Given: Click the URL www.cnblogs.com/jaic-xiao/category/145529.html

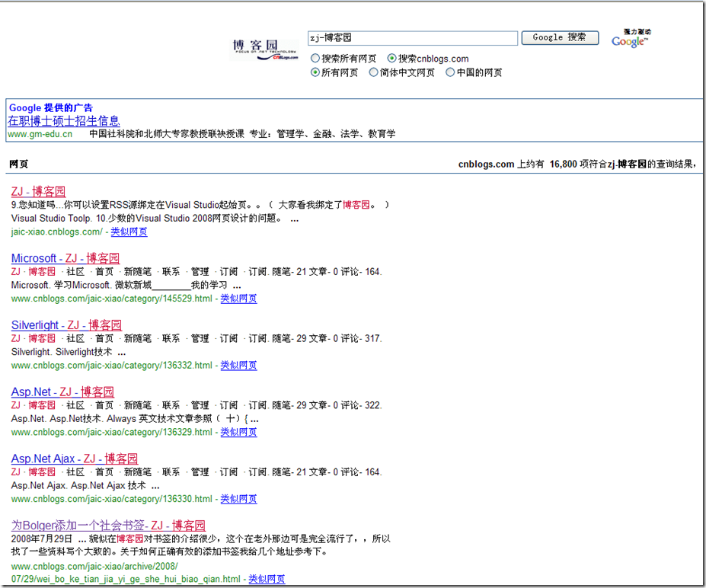Looking at the screenshot, I should point(111,298).
